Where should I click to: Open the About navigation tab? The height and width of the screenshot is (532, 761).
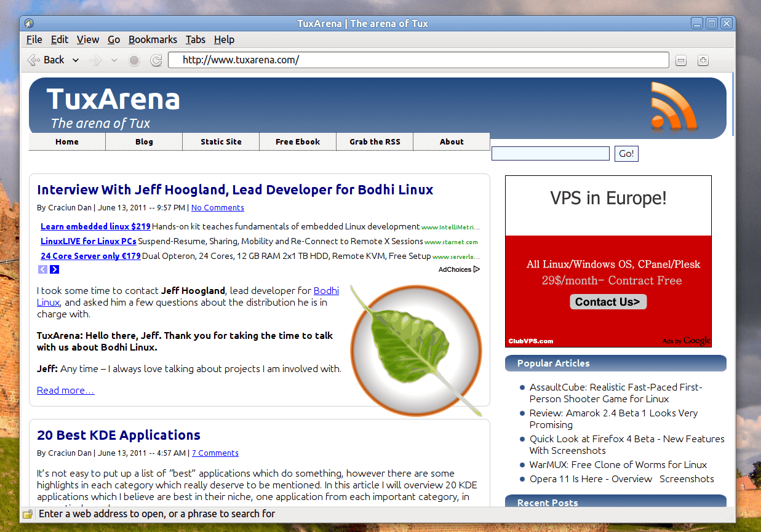click(x=452, y=141)
